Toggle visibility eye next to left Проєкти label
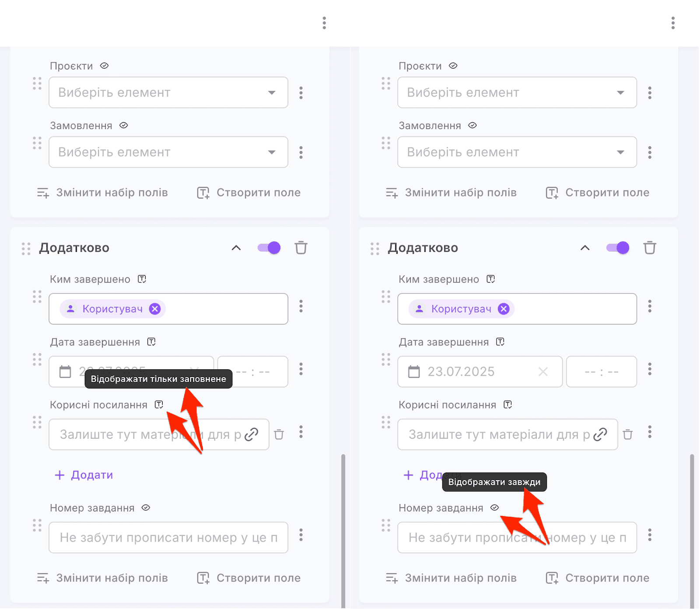 [104, 66]
